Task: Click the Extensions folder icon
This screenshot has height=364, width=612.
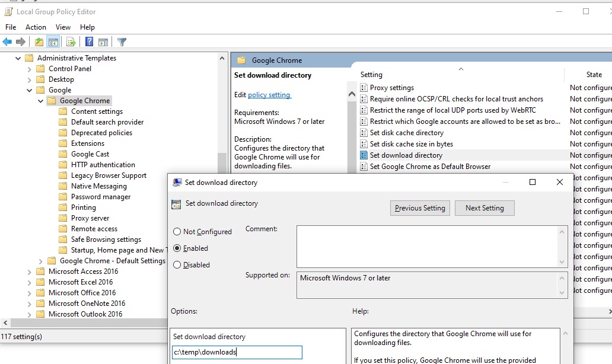Action: (63, 143)
